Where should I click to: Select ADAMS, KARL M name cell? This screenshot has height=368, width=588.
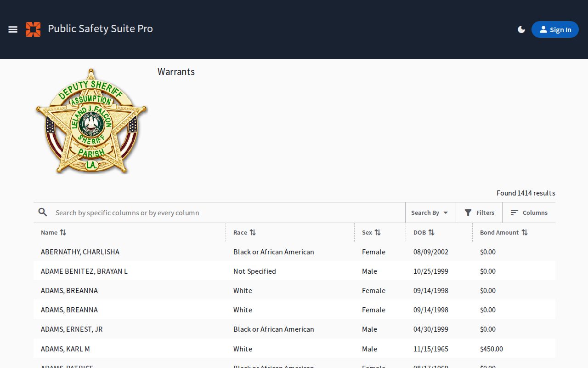[x=65, y=349]
